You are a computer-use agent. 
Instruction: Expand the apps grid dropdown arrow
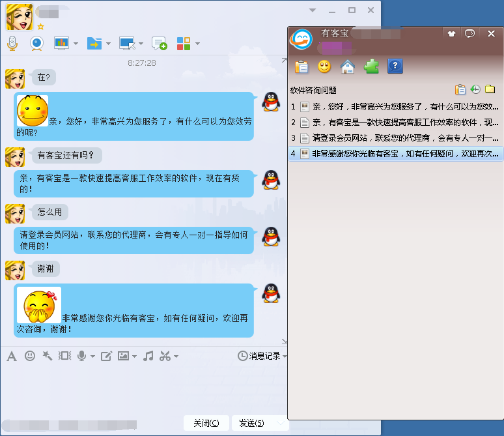click(198, 44)
